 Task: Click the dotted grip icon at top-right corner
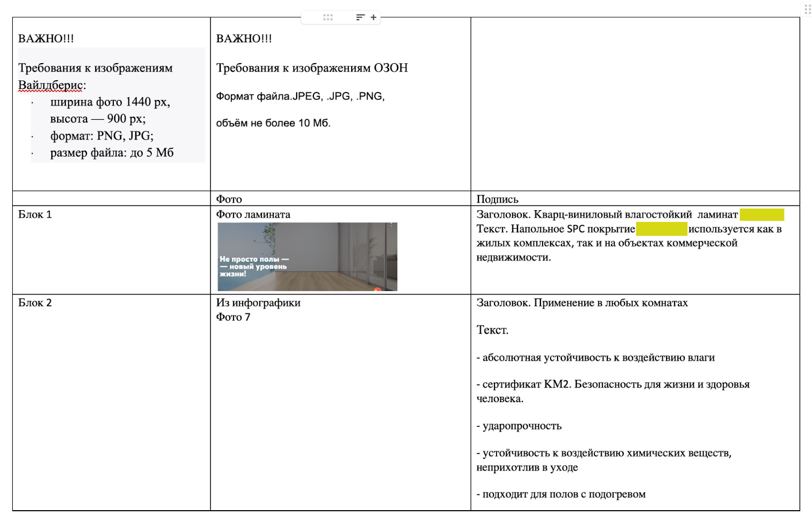pos(807,10)
